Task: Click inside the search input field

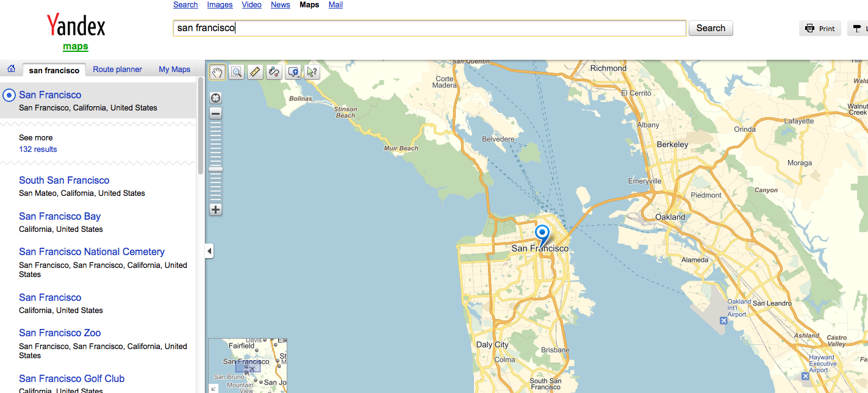Action: (x=427, y=27)
